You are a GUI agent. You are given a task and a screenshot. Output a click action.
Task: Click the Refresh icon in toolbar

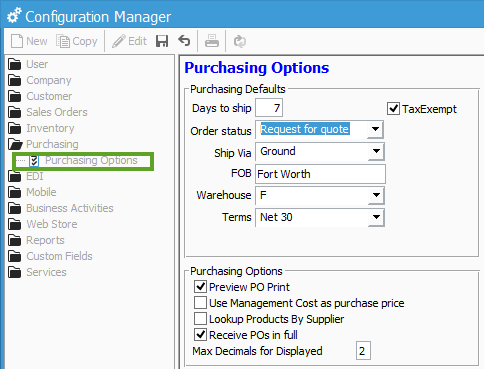pyautogui.click(x=240, y=41)
